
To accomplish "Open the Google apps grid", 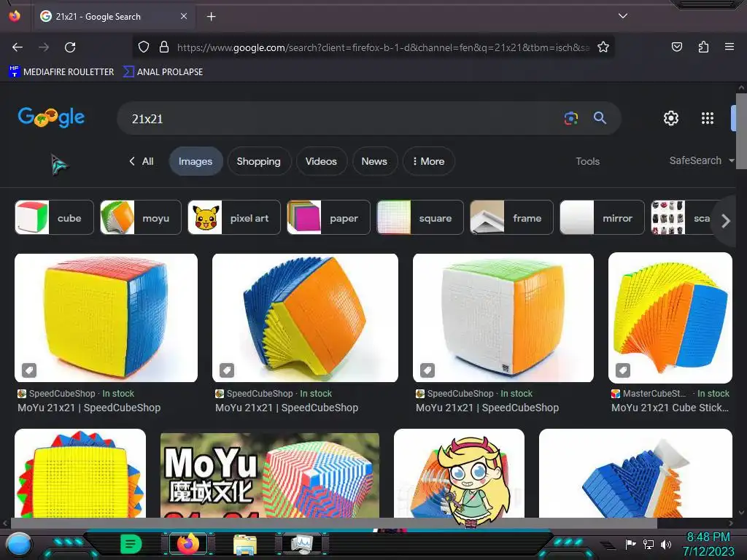I will tap(708, 118).
